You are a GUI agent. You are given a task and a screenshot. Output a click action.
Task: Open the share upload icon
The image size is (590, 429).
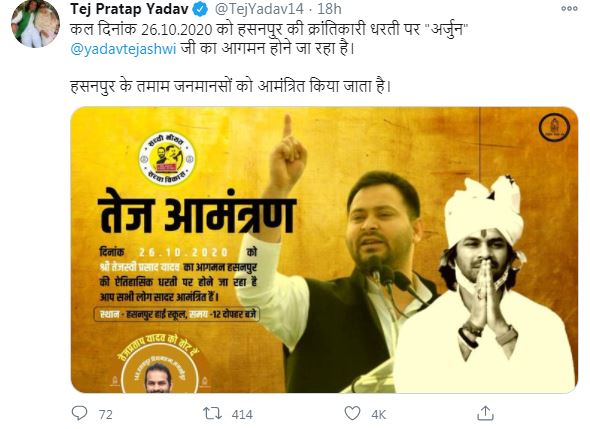(x=485, y=413)
